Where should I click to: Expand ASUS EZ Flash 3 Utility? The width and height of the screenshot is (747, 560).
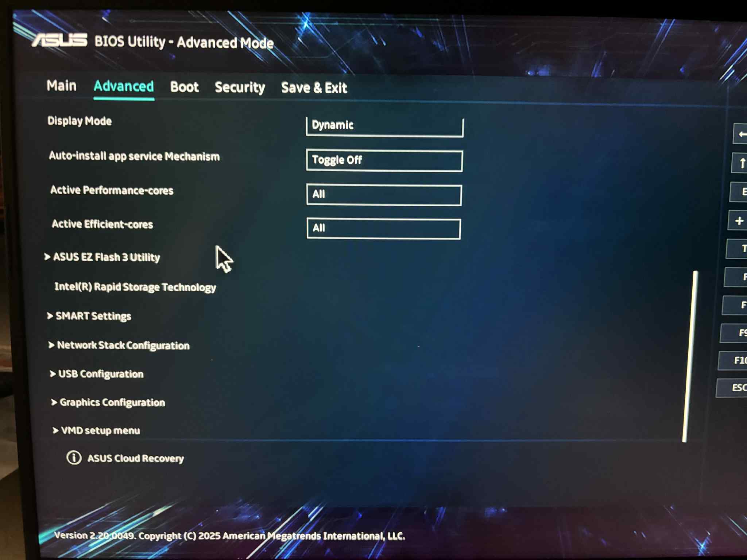[x=106, y=257]
